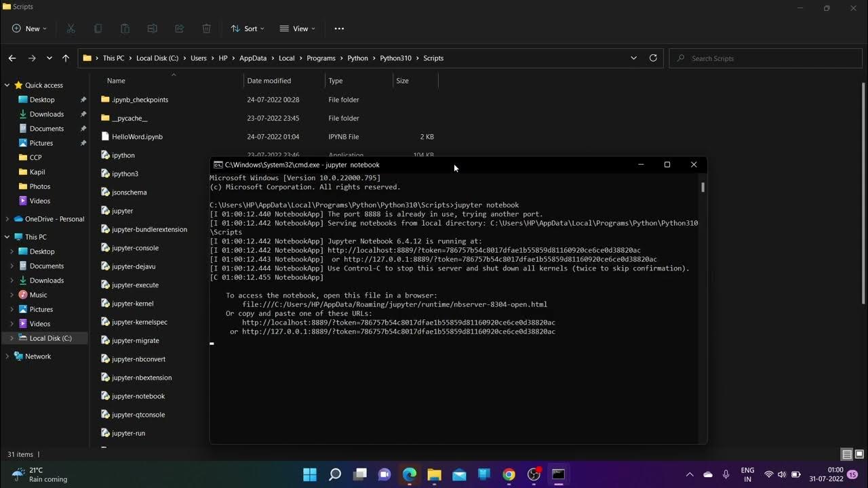The image size is (868, 488).
Task: Click the Paste icon in Explorer toolbar
Action: point(125,28)
